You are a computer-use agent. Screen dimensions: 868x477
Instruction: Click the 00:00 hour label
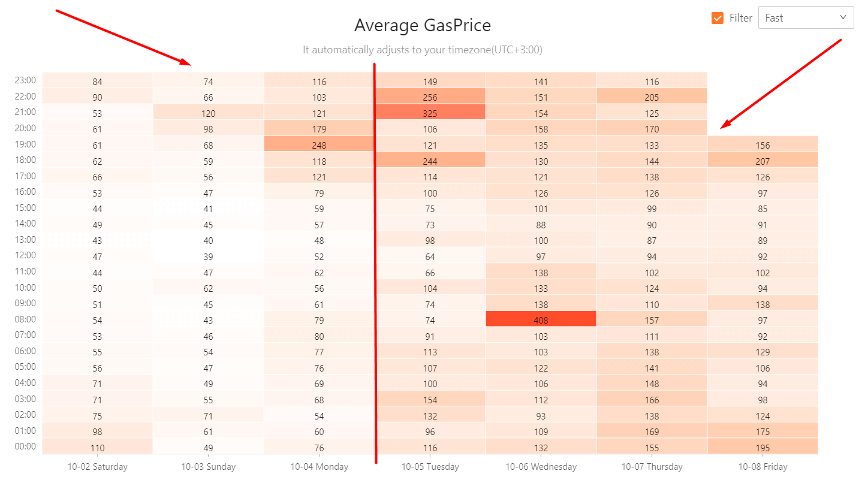click(25, 446)
